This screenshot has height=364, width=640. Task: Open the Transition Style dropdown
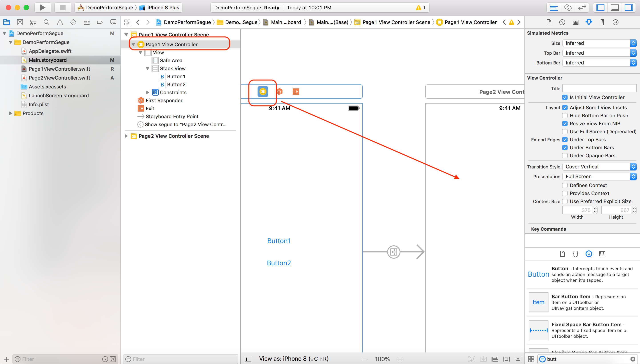[599, 167]
